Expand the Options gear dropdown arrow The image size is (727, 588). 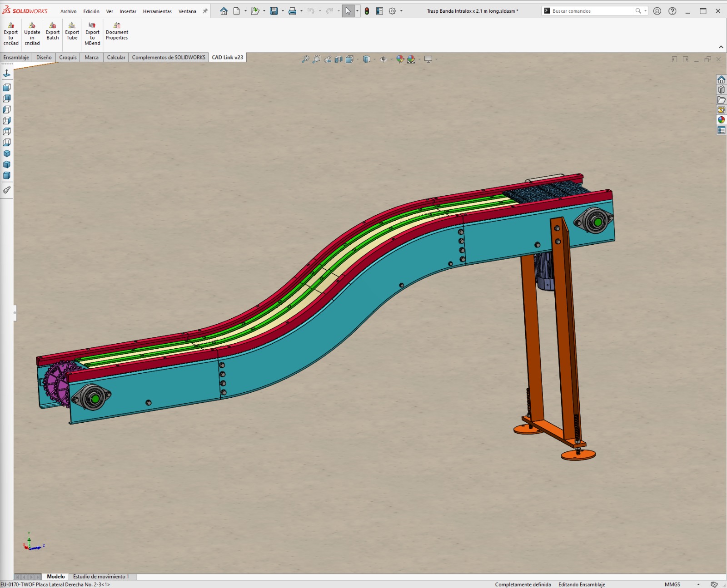pos(401,11)
